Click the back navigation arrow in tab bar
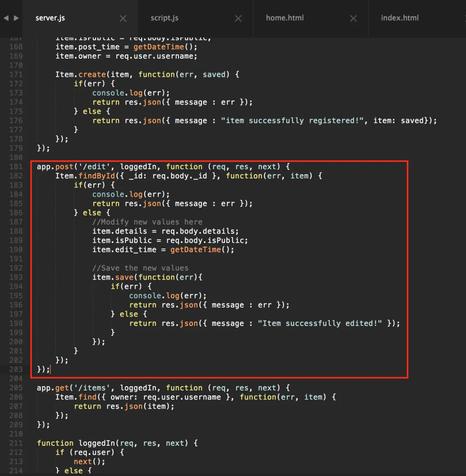Screen dimensions: 466x476 tap(6, 18)
